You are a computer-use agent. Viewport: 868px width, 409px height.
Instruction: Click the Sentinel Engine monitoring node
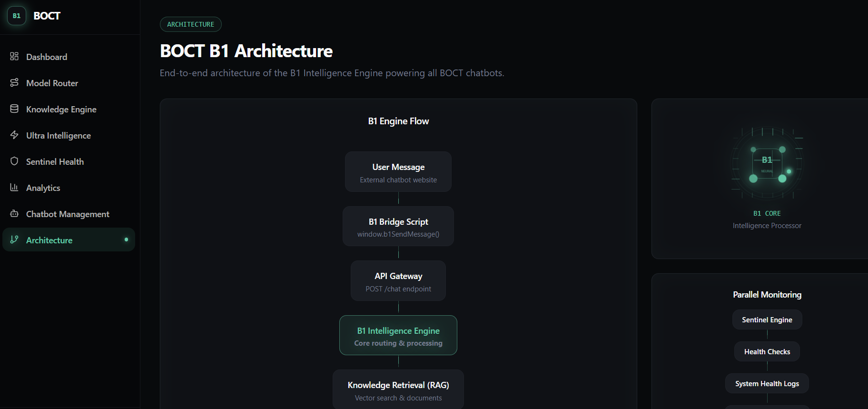point(767,319)
